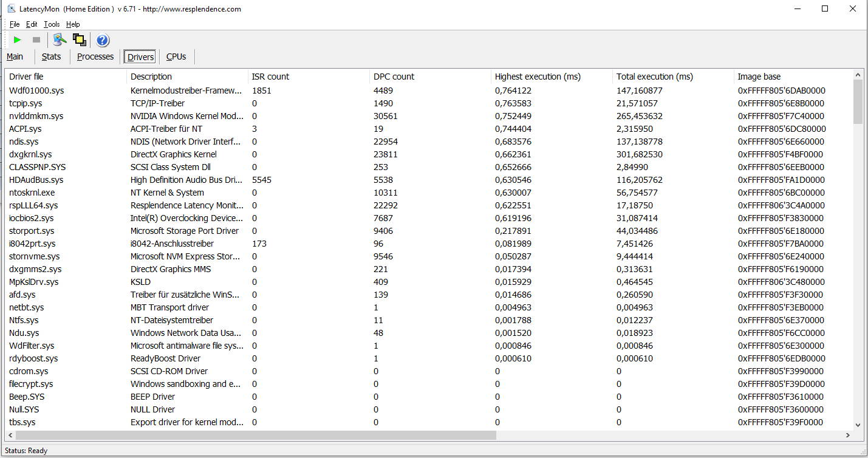This screenshot has width=868, height=458.
Task: Select the CLASSPNP.SYS driver row
Action: tap(429, 167)
